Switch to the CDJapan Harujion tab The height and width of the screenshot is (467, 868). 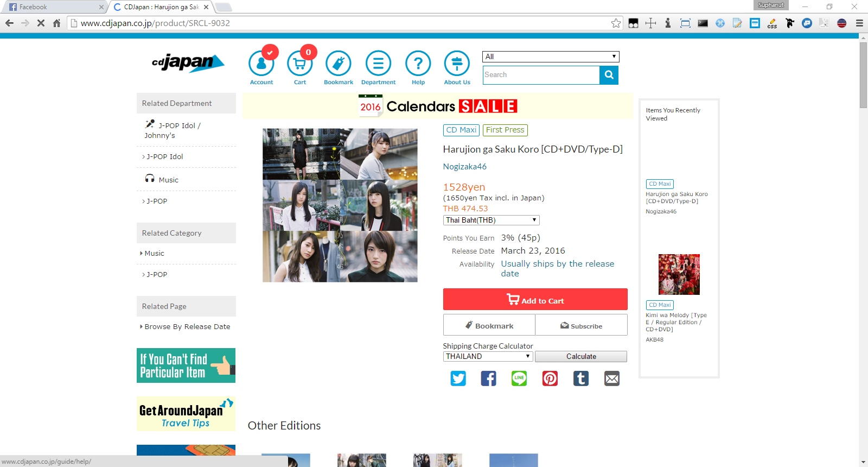click(161, 7)
